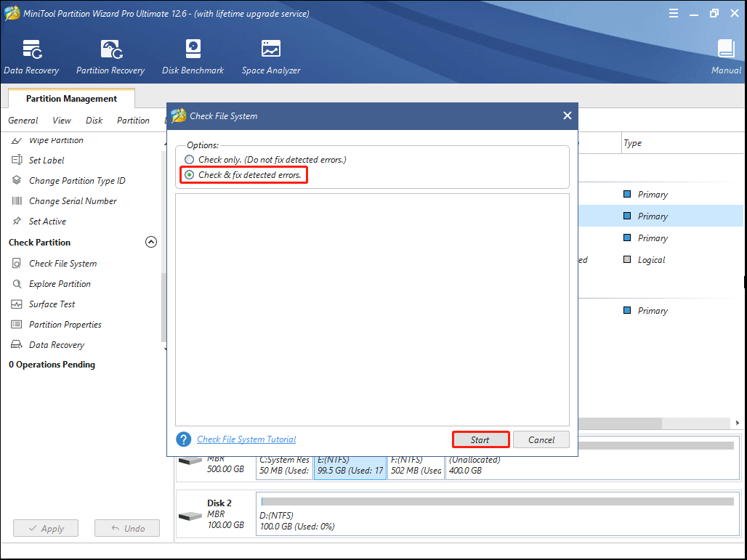
Task: Click the help question mark icon in dialog
Action: tap(183, 439)
